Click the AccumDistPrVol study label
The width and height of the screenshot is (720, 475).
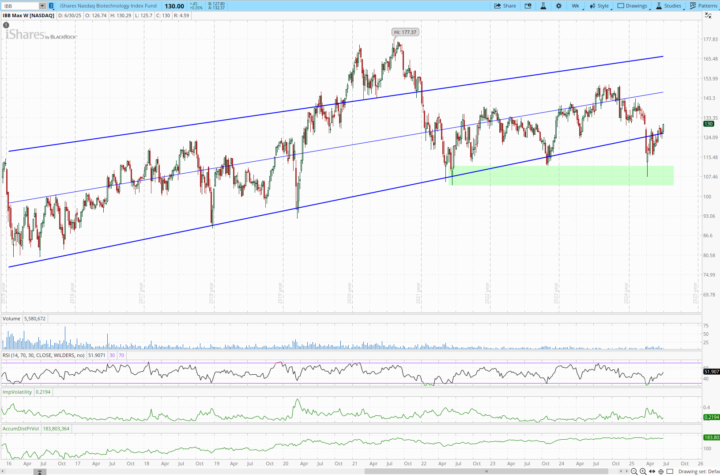point(21,429)
